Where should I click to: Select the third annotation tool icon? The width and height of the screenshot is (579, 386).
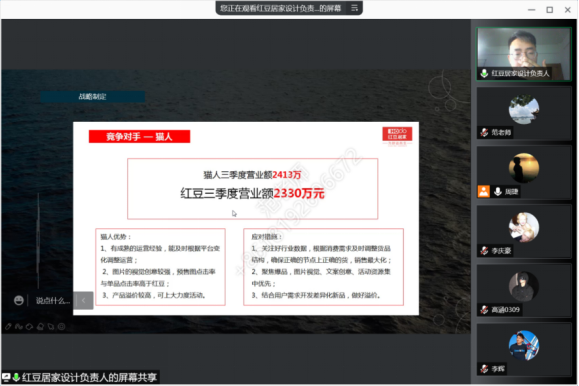coord(30,326)
